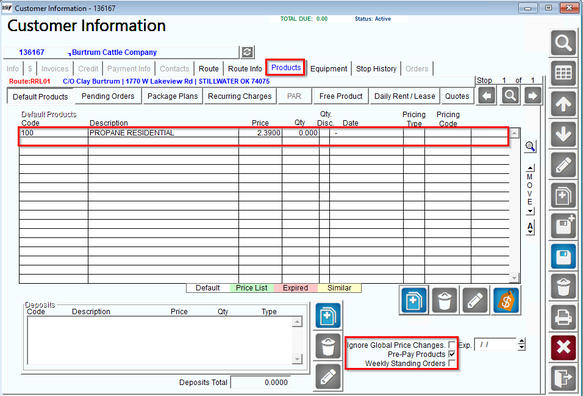Switch to the Route tab

[209, 69]
